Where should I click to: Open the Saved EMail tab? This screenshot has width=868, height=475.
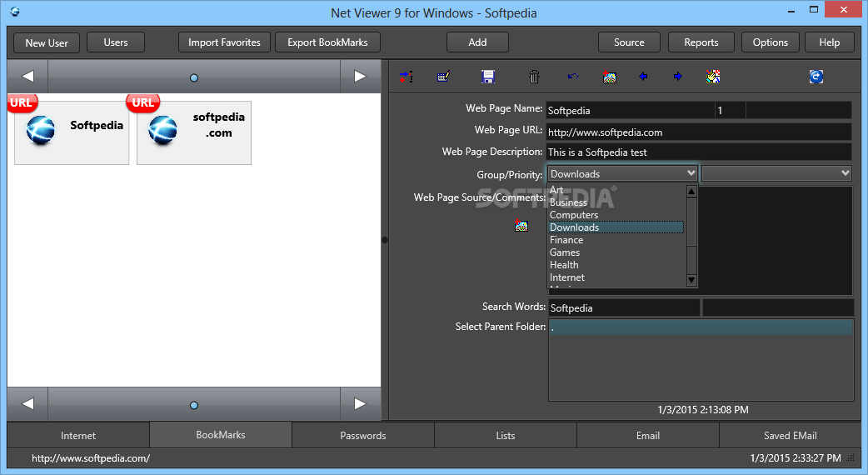(x=790, y=435)
